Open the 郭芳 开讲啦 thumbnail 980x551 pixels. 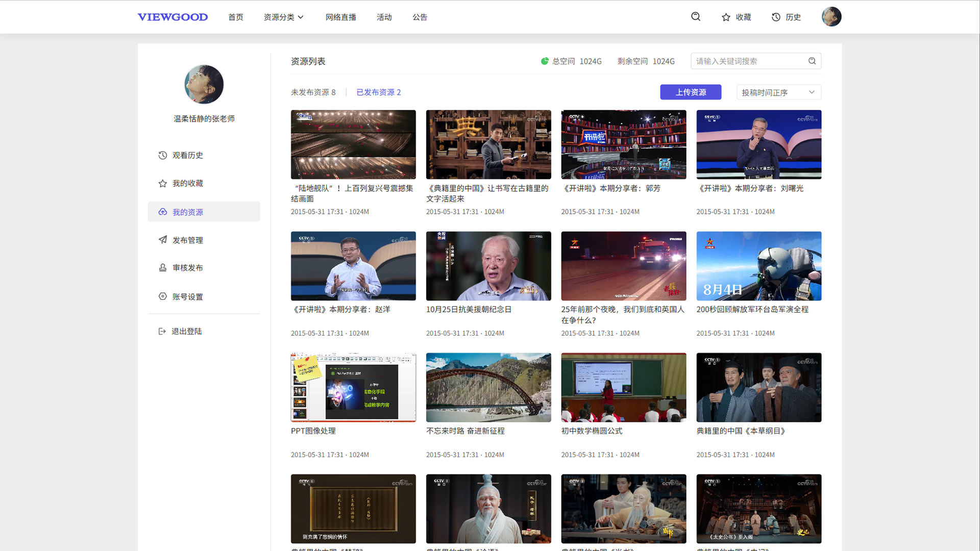click(624, 144)
